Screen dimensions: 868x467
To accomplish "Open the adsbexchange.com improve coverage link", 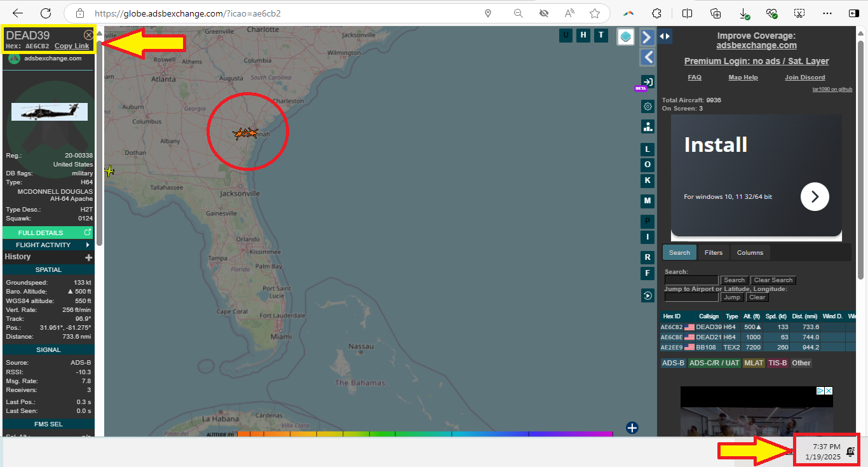I will pos(756,45).
